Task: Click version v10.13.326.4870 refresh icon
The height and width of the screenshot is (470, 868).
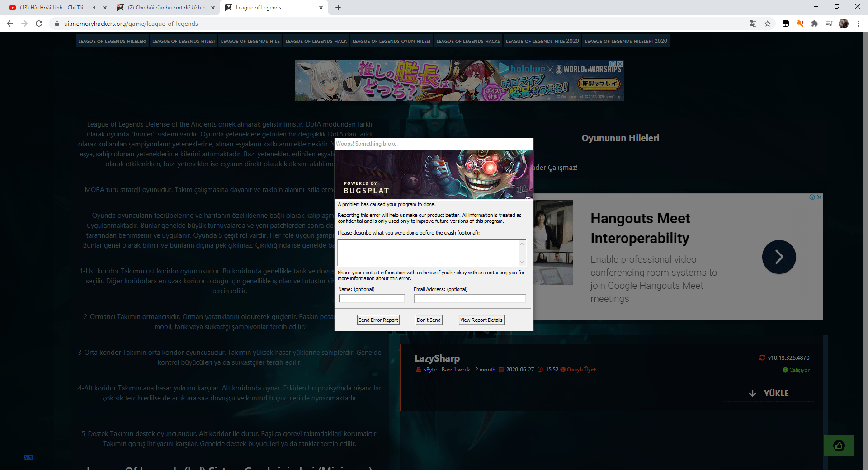Action: (762, 357)
